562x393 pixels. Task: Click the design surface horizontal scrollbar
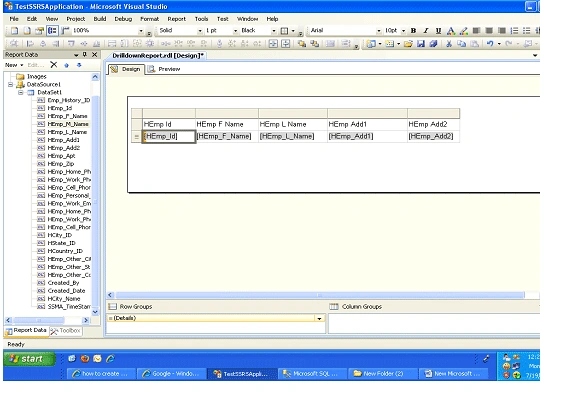(x=320, y=295)
